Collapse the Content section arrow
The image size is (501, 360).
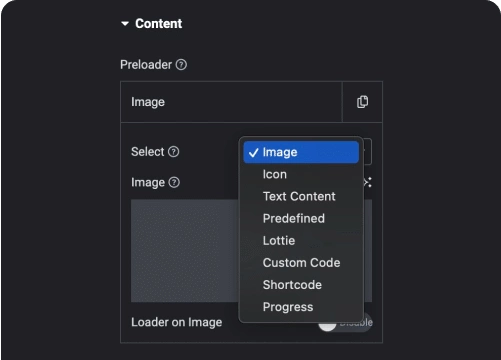pyautogui.click(x=125, y=24)
